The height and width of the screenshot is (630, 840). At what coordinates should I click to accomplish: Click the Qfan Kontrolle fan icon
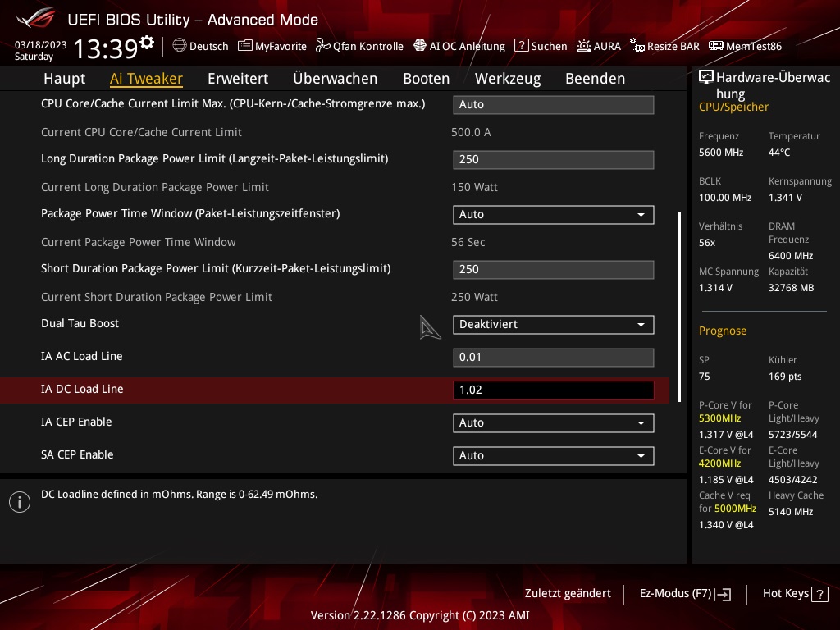point(322,46)
